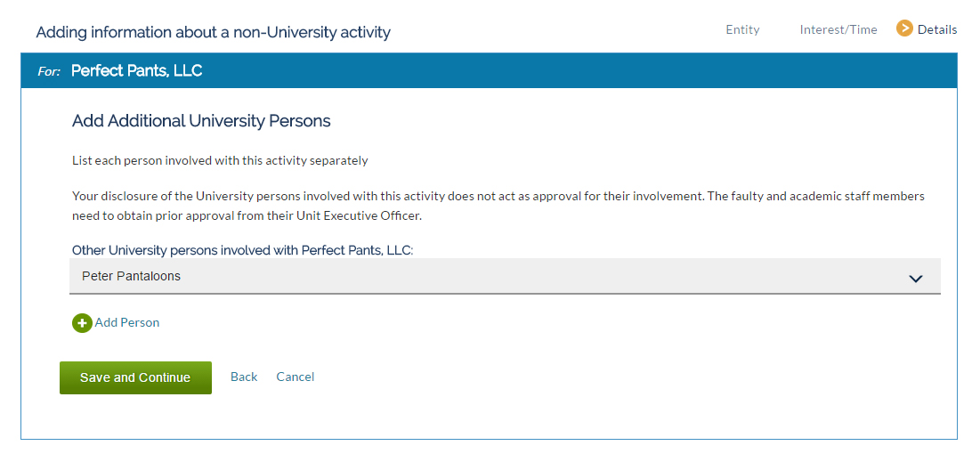Click the green plus icon
The image size is (980, 470).
[x=82, y=323]
